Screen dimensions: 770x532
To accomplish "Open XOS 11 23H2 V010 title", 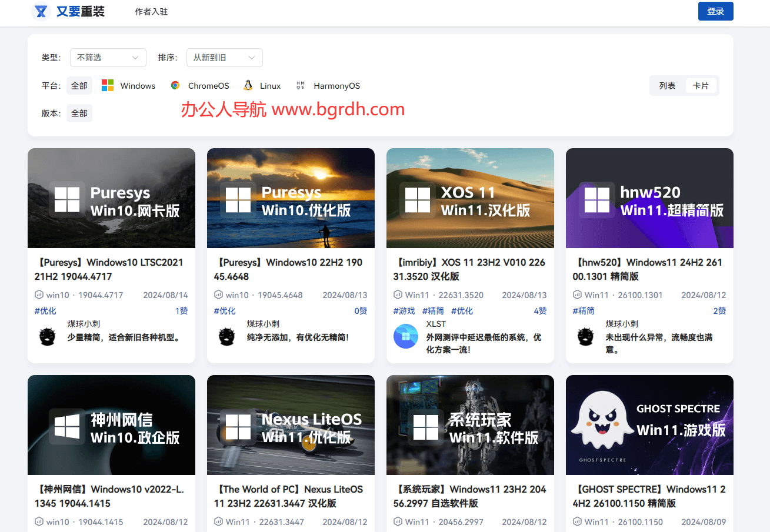I will click(469, 269).
